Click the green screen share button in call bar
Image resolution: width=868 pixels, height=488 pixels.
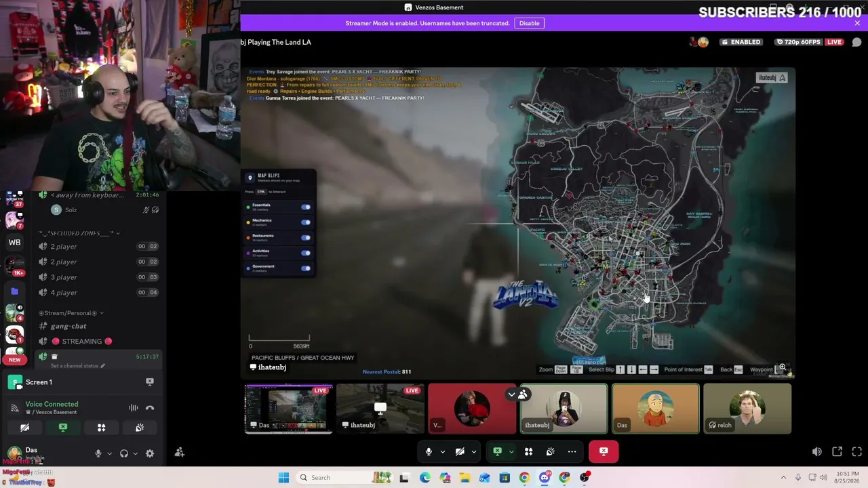click(497, 451)
